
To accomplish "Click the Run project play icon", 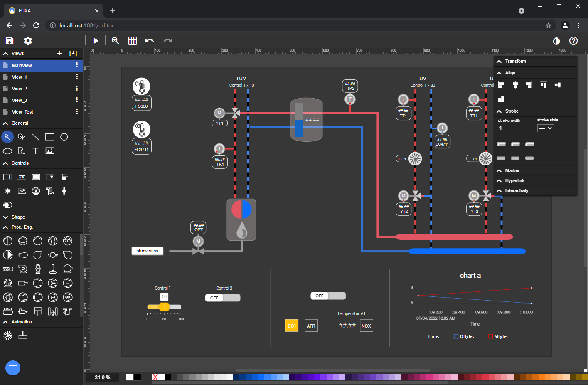I will 96,41.
